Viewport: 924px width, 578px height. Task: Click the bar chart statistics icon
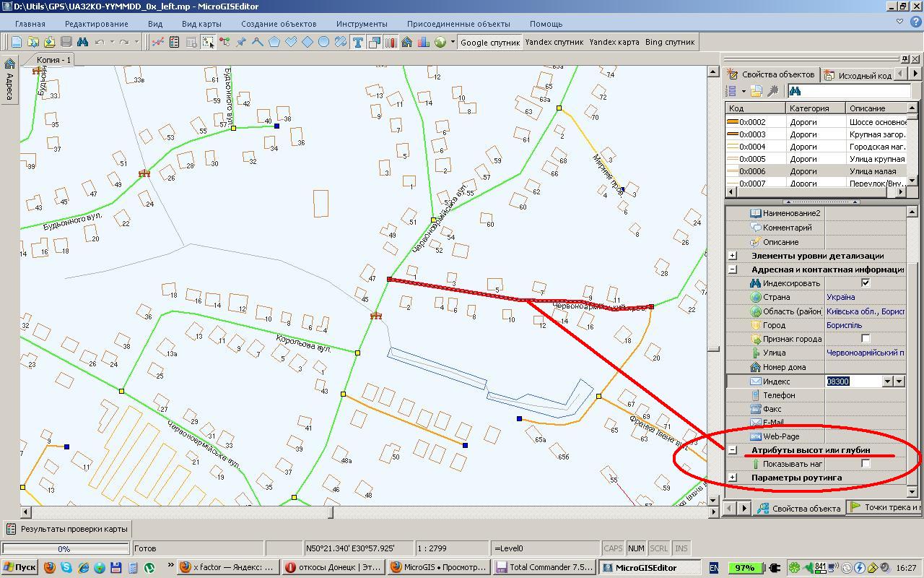424,42
